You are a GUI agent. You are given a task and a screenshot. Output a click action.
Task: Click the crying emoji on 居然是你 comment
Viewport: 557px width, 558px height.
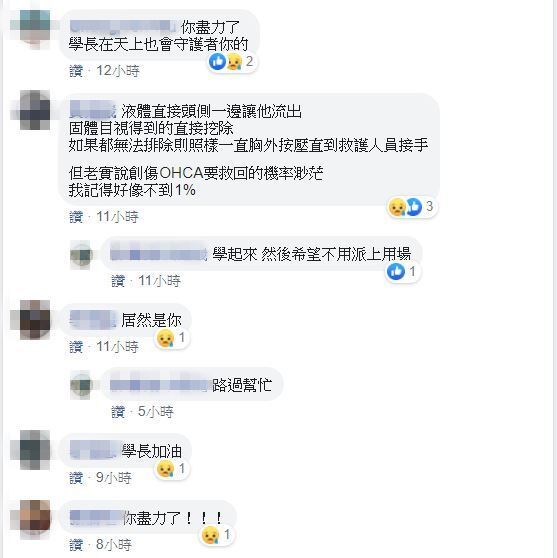[165, 338]
